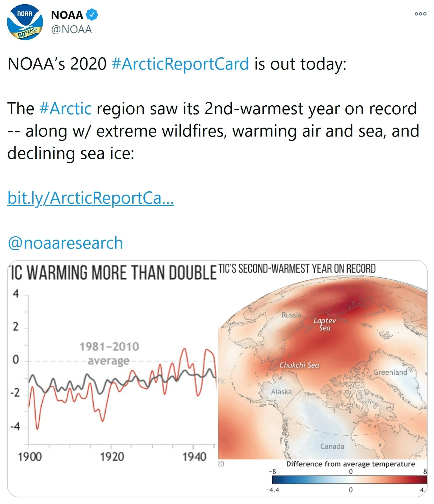Click the Canada label on the map

click(x=332, y=446)
